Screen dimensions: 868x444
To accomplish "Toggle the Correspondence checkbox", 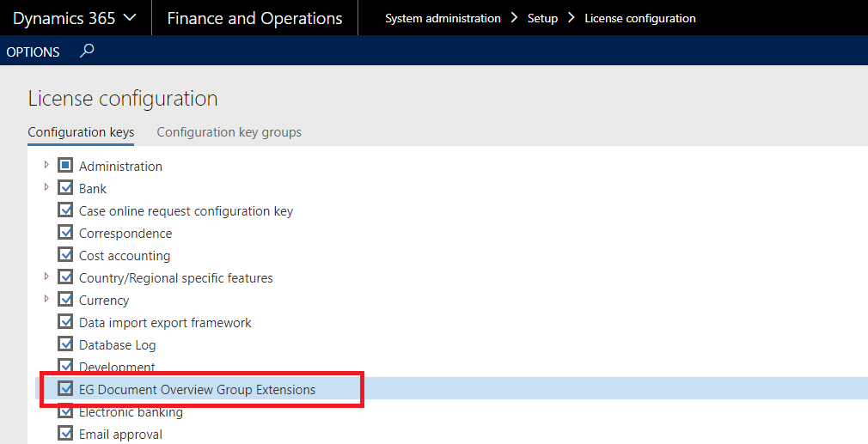I will tap(65, 232).
